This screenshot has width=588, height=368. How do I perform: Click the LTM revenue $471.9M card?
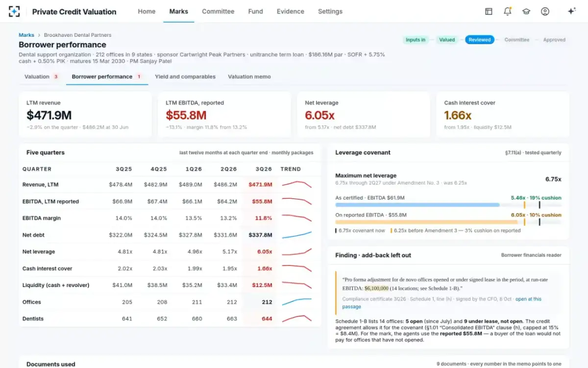85,114
